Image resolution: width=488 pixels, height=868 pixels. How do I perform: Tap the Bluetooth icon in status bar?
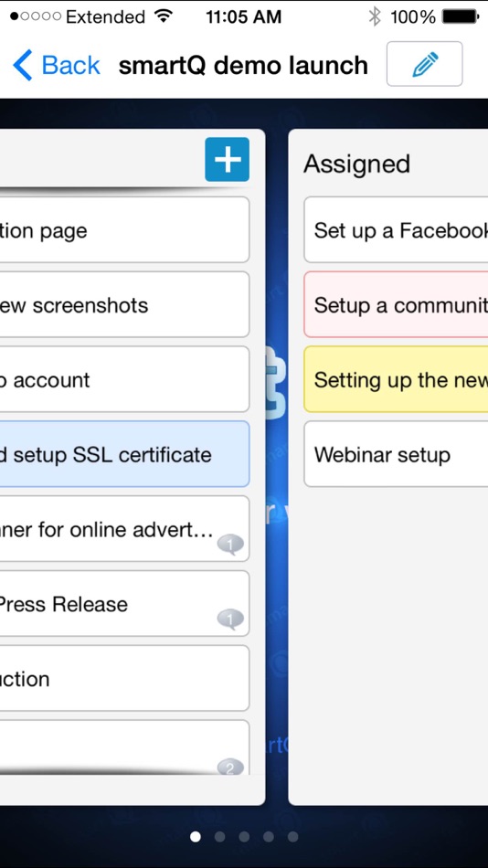point(375,16)
